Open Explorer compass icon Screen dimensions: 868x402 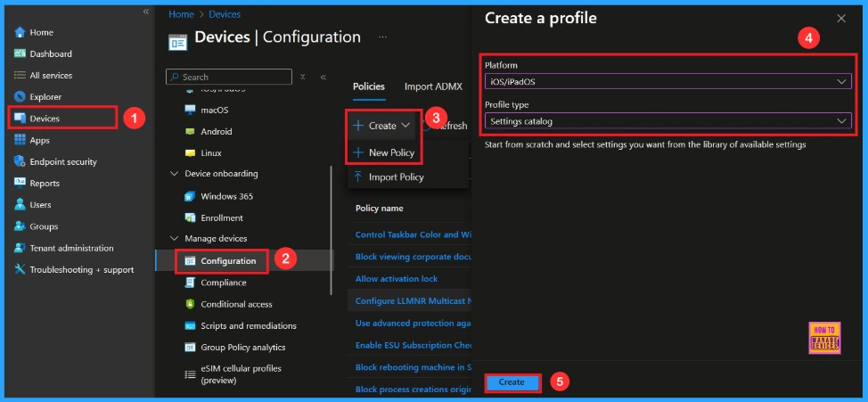(20, 97)
